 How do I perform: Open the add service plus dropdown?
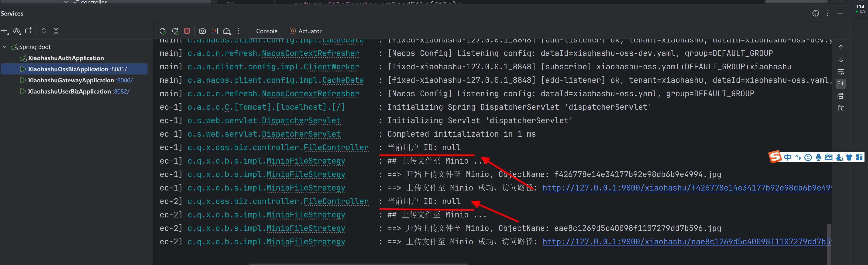(5, 31)
